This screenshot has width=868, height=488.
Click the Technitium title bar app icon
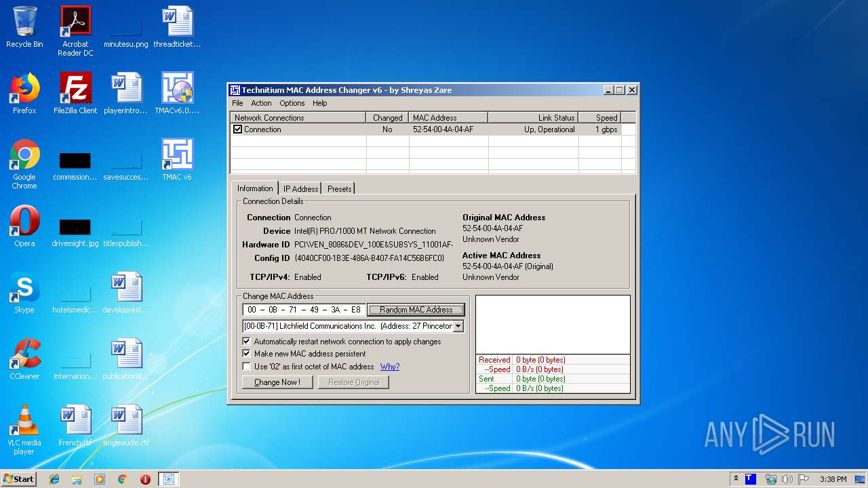[x=235, y=90]
